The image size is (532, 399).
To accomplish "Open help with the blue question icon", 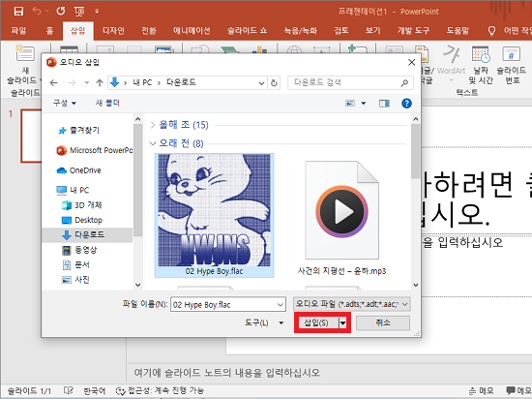I will [x=406, y=104].
